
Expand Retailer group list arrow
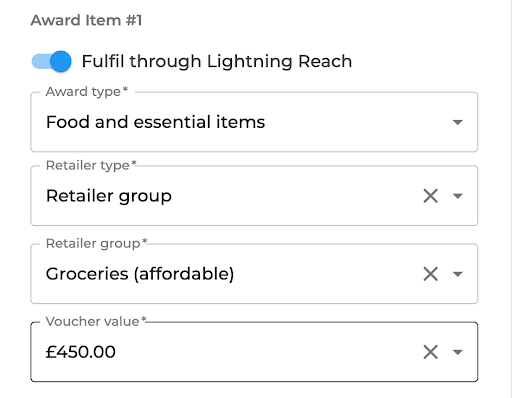(458, 274)
